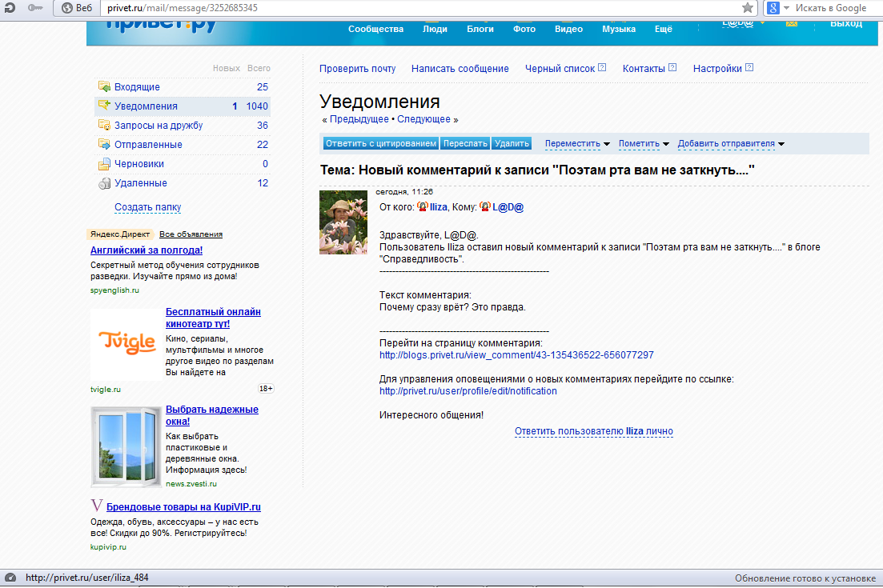Click the Веб badge button in address bar
The width and height of the screenshot is (883, 588).
click(x=77, y=8)
